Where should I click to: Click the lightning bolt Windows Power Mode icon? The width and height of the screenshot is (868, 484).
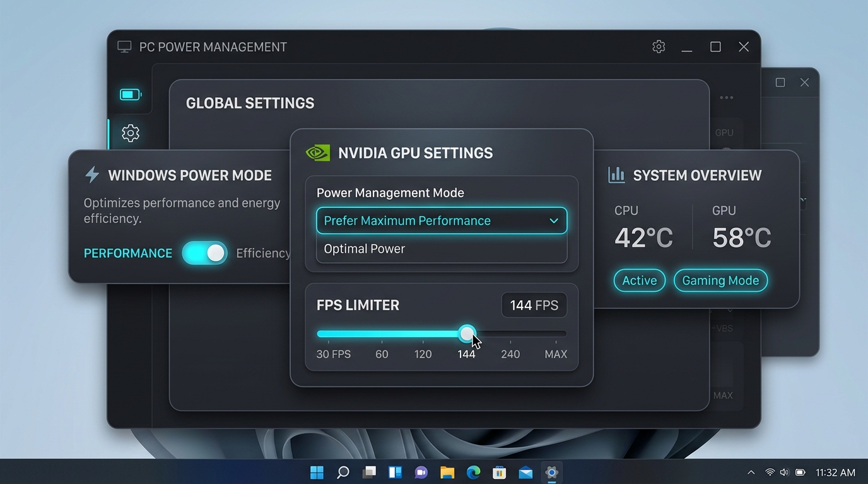[x=92, y=175]
